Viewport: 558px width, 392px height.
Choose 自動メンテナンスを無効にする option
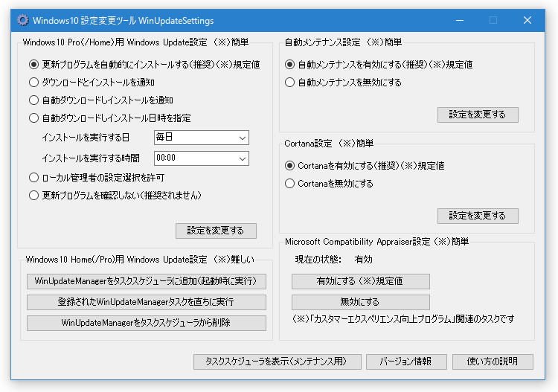[289, 82]
